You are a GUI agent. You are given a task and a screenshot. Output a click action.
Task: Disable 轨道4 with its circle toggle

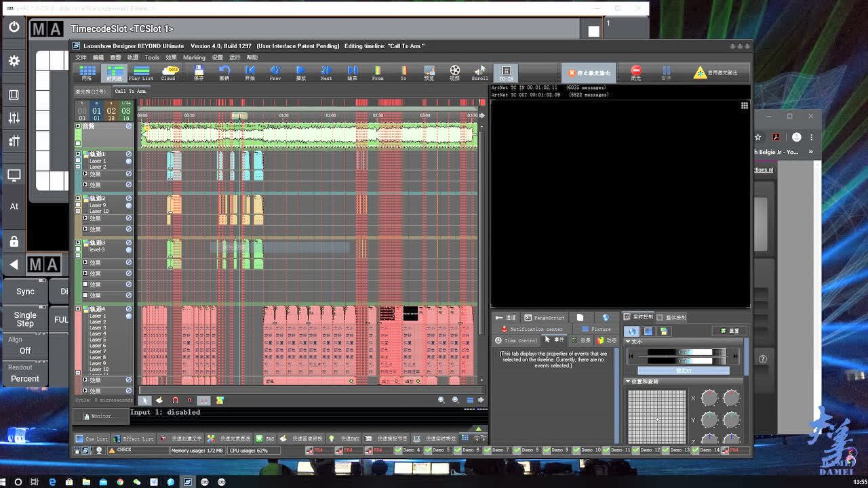129,309
